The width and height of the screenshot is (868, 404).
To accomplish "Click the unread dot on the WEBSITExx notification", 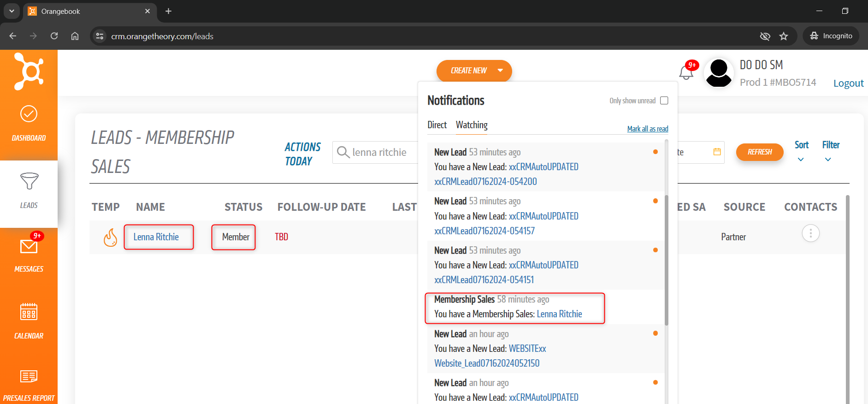I will tap(655, 333).
